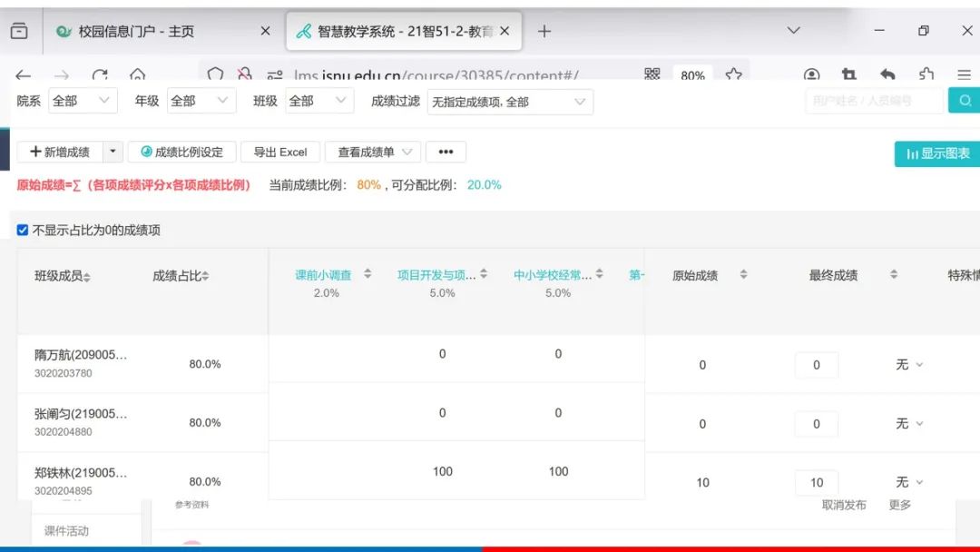Screen dimensions: 980x552
Task: Open the list-all-tabs chevron
Action: (793, 30)
